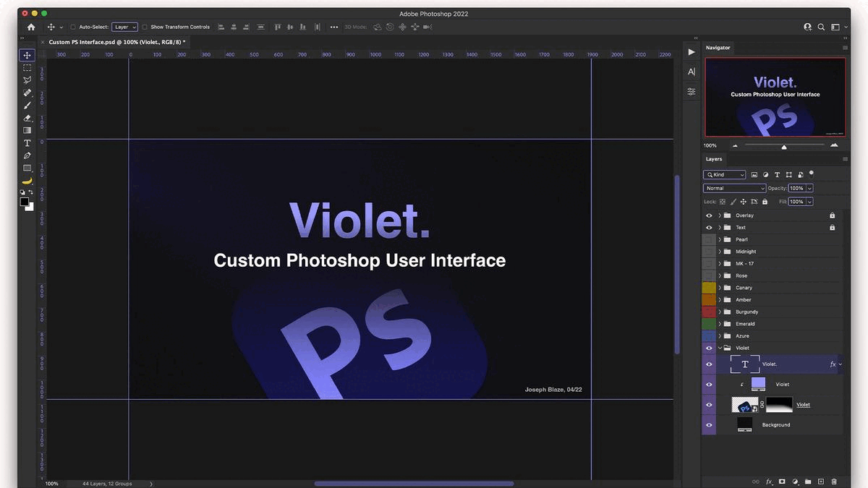The width and height of the screenshot is (868, 488).
Task: Select the Move tool in the toolbar
Action: click(27, 55)
